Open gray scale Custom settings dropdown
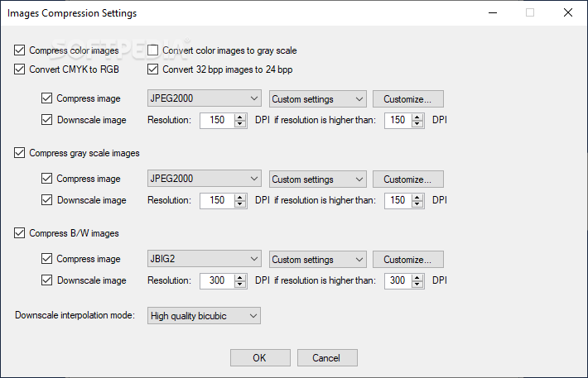Image resolution: width=588 pixels, height=378 pixels. point(317,179)
